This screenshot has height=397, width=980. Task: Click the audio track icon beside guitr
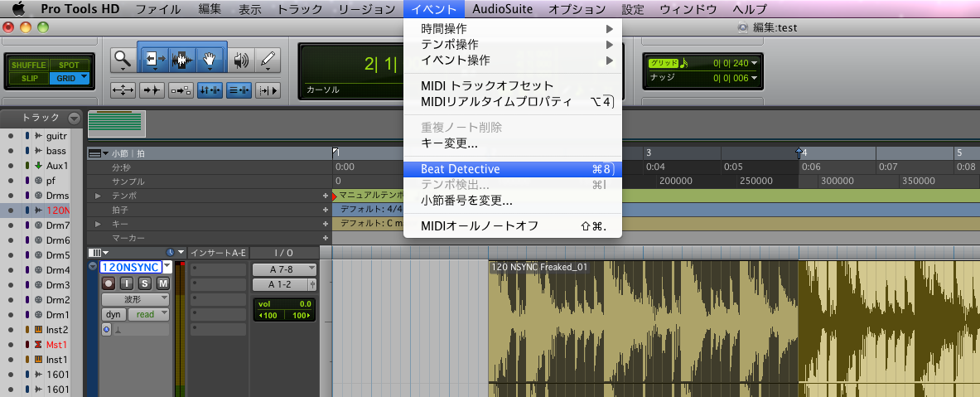39,136
